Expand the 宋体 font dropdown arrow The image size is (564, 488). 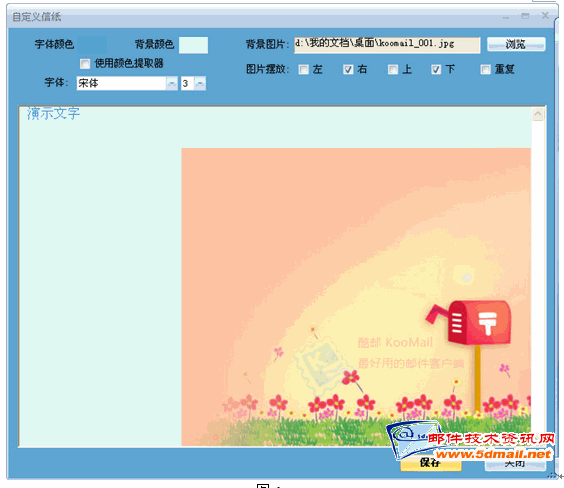coord(172,83)
